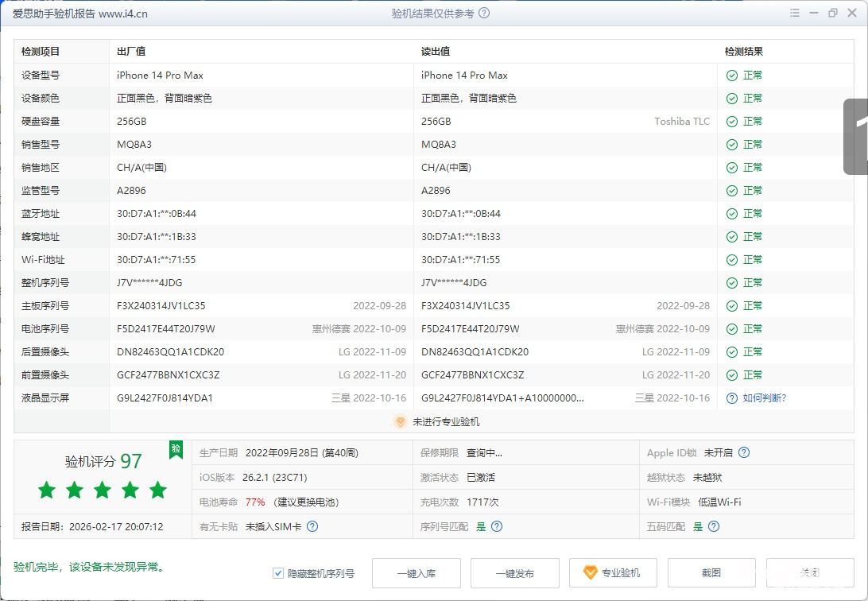Click the green 验 badge on score card
The image size is (868, 601).
(x=176, y=449)
